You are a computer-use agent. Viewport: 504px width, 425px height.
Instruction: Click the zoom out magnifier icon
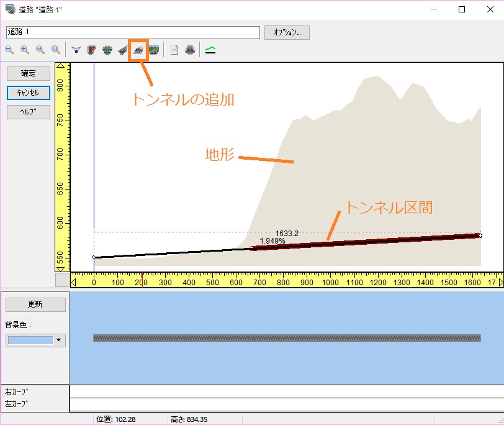pyautogui.click(x=9, y=50)
